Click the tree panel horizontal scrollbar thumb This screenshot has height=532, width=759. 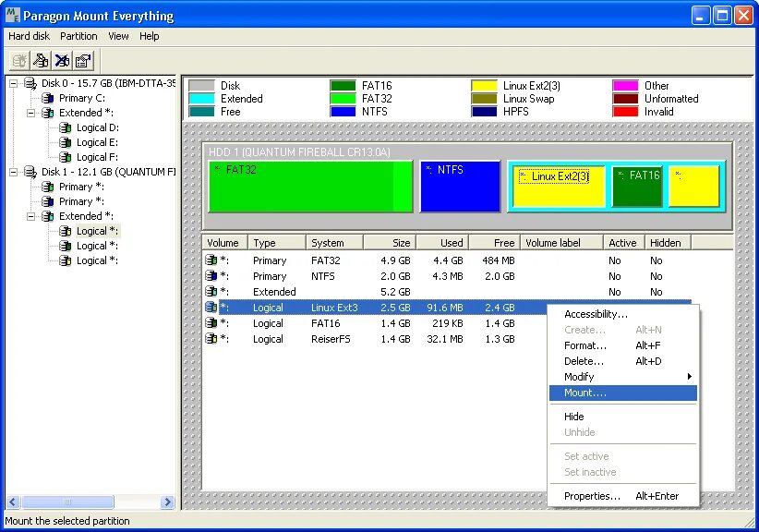click(x=67, y=502)
